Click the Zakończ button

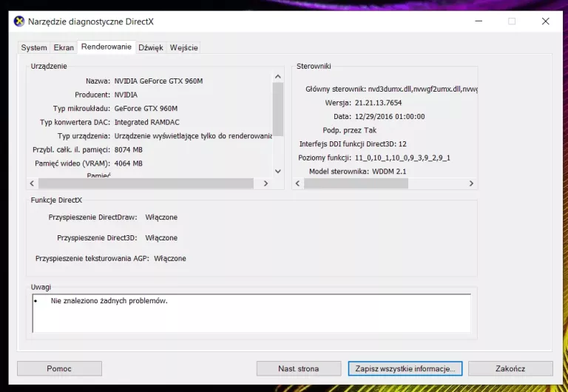click(510, 368)
